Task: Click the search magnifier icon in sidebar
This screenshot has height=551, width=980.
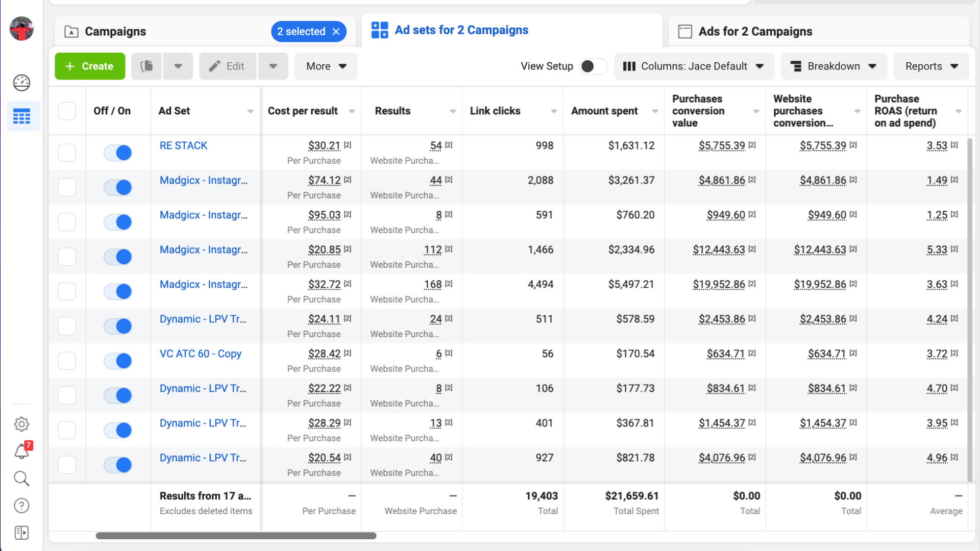Action: click(21, 479)
